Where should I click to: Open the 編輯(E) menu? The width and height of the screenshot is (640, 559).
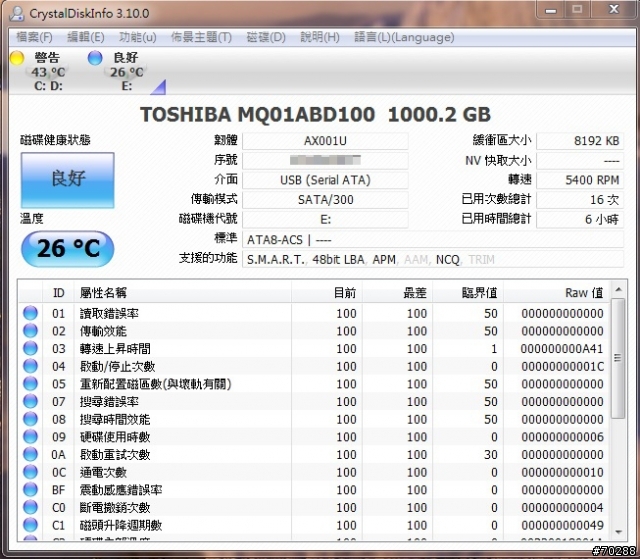pos(86,37)
